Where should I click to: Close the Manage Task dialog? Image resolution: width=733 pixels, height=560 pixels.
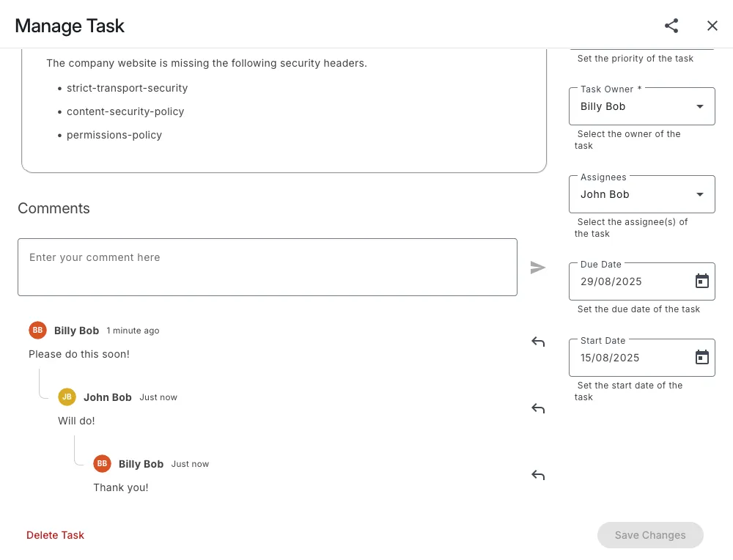pos(712,26)
